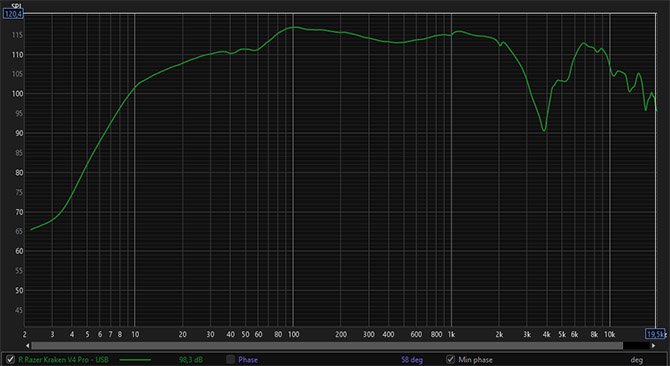Click the Phase trace label

tap(248, 360)
